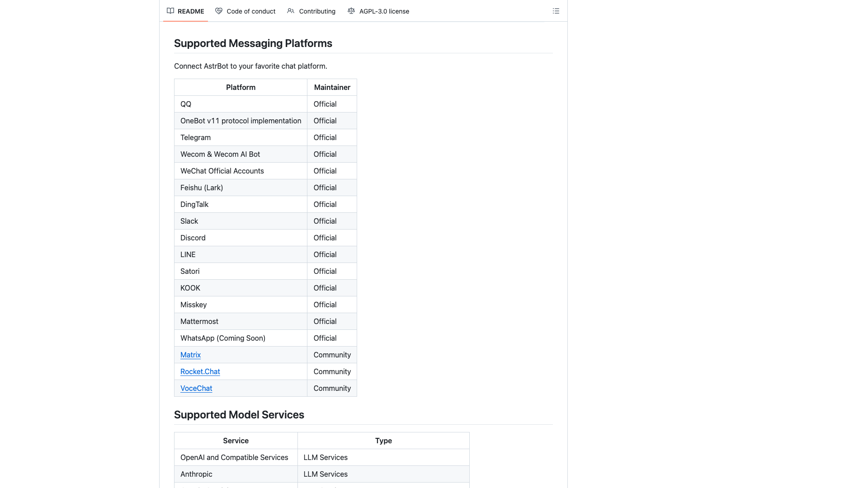Click the Community cell in Matrix row
The height and width of the screenshot is (488, 868).
click(332, 355)
